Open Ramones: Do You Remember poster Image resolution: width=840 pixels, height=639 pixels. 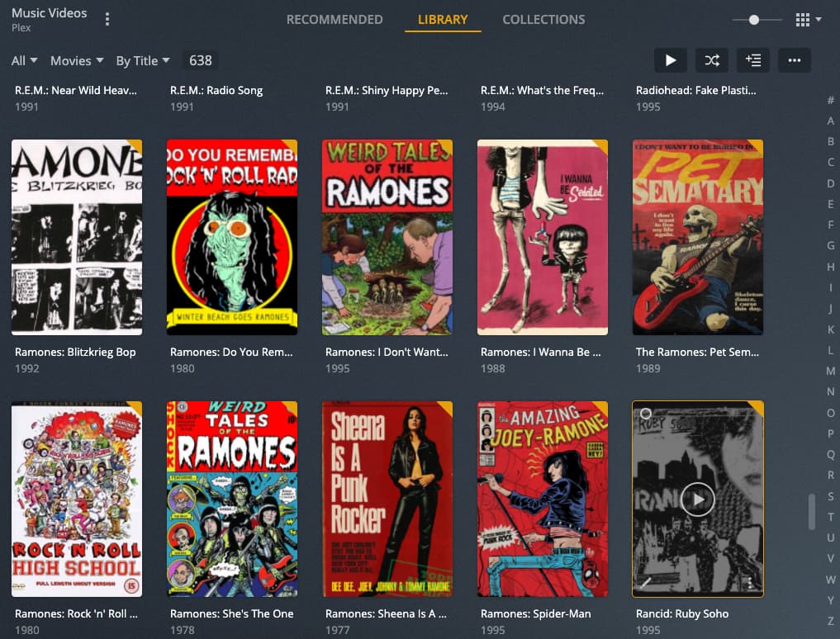(x=232, y=237)
